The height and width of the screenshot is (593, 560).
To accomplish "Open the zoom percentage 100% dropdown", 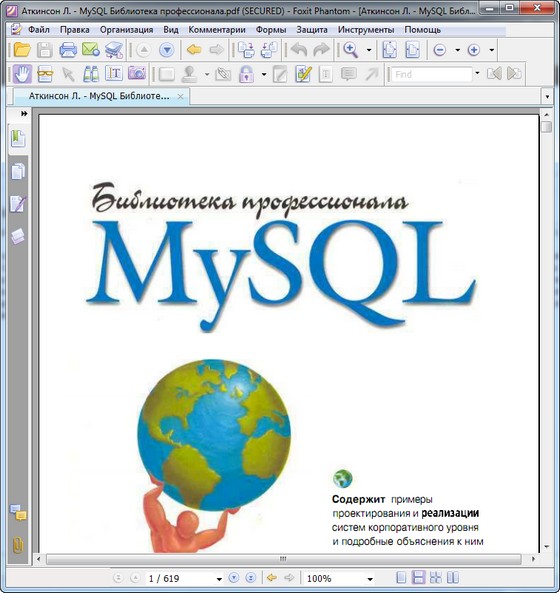I will coord(370,579).
